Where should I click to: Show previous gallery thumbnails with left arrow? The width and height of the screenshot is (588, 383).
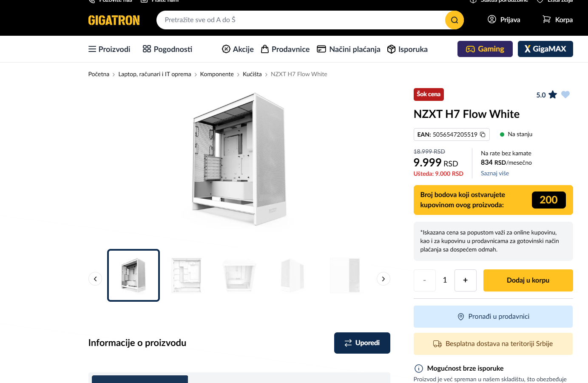pyautogui.click(x=95, y=279)
